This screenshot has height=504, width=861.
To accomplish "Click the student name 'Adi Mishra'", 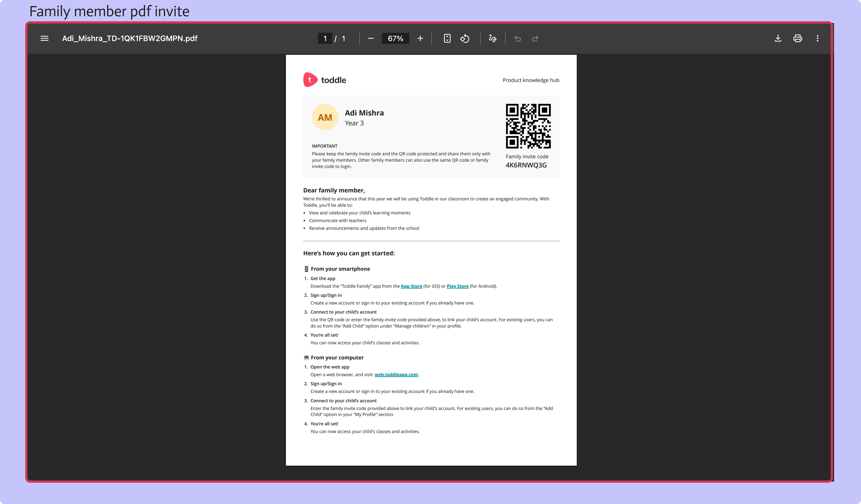I will (364, 113).
